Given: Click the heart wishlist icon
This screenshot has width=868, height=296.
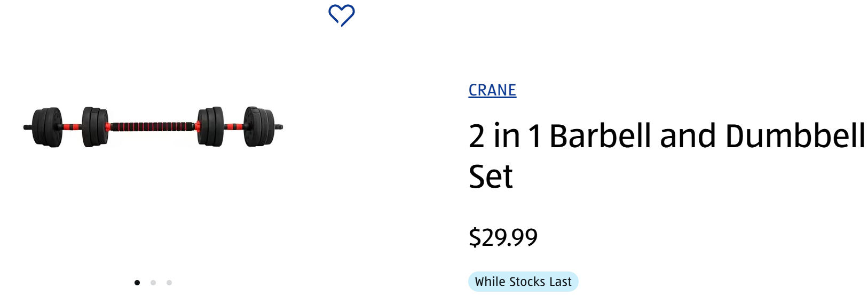Looking at the screenshot, I should click(x=342, y=15).
